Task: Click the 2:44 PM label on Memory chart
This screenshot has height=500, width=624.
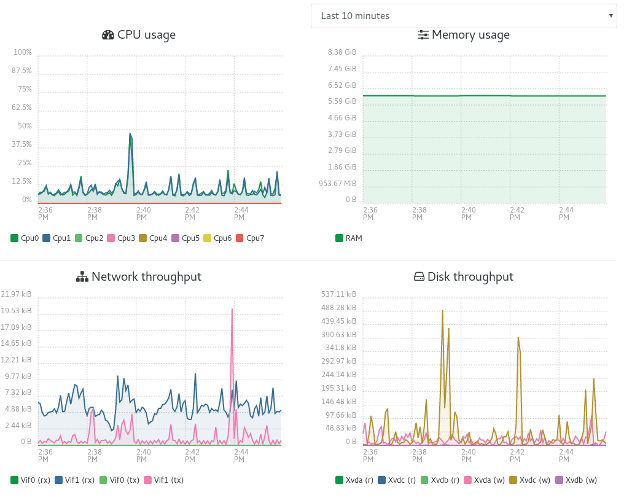Action: [566, 213]
